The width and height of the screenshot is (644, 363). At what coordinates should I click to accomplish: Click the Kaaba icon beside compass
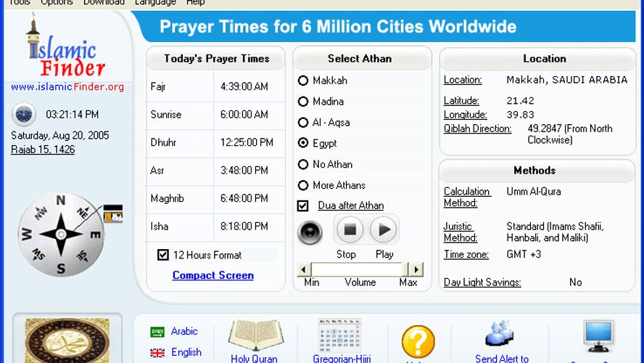[113, 213]
